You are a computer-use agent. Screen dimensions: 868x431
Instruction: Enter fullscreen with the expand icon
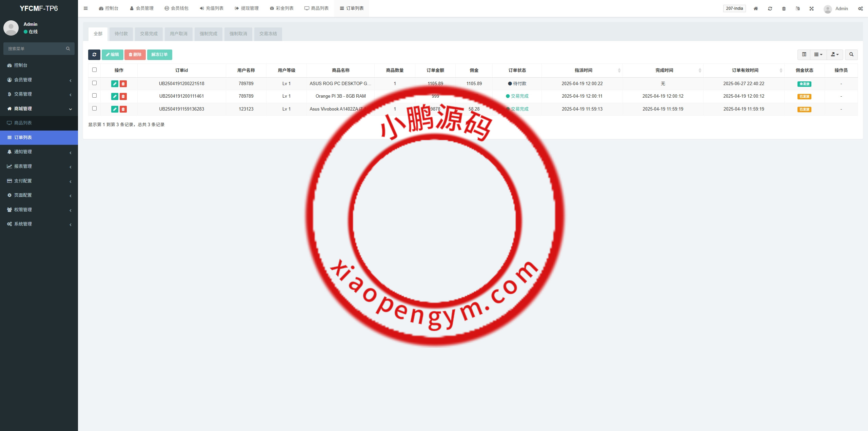[x=811, y=8]
